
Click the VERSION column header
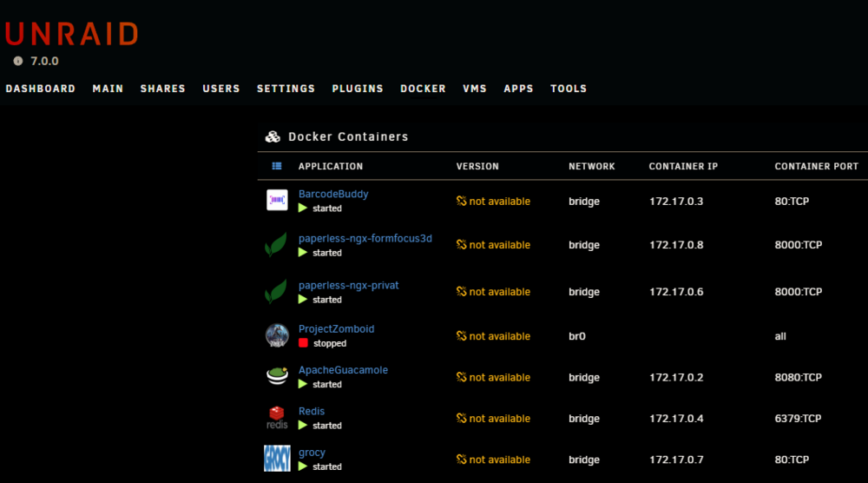(477, 166)
